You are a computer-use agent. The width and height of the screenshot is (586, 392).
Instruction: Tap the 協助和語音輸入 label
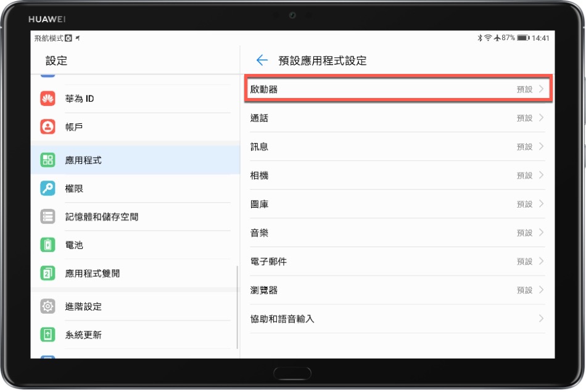[x=282, y=319]
